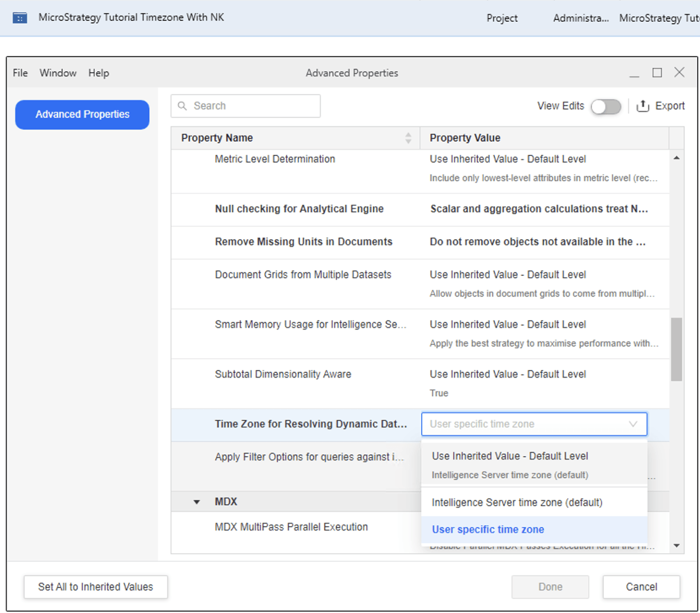
Task: Click the scrollbar down arrow
Action: (x=677, y=546)
